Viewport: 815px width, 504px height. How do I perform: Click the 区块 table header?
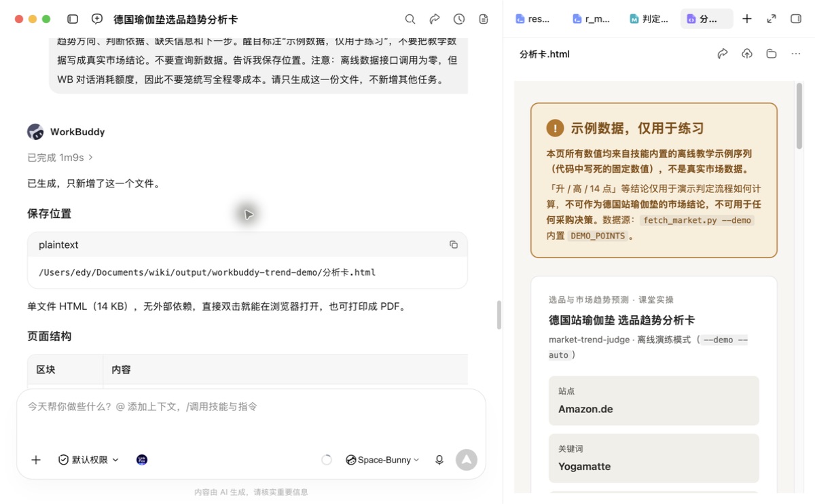point(46,370)
